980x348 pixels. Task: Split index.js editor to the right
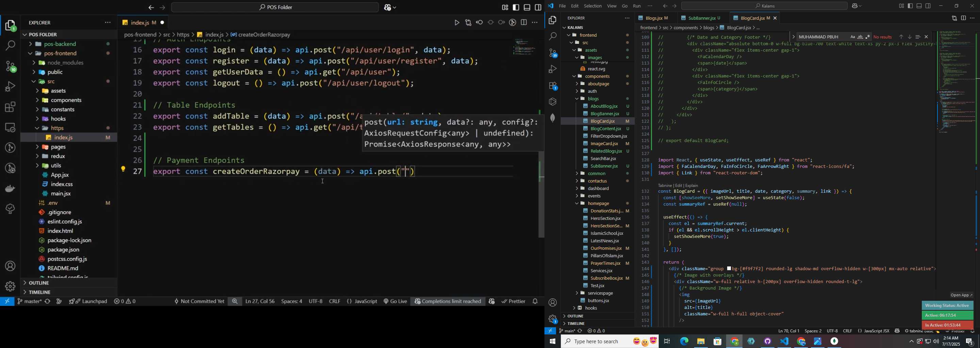pyautogui.click(x=524, y=23)
